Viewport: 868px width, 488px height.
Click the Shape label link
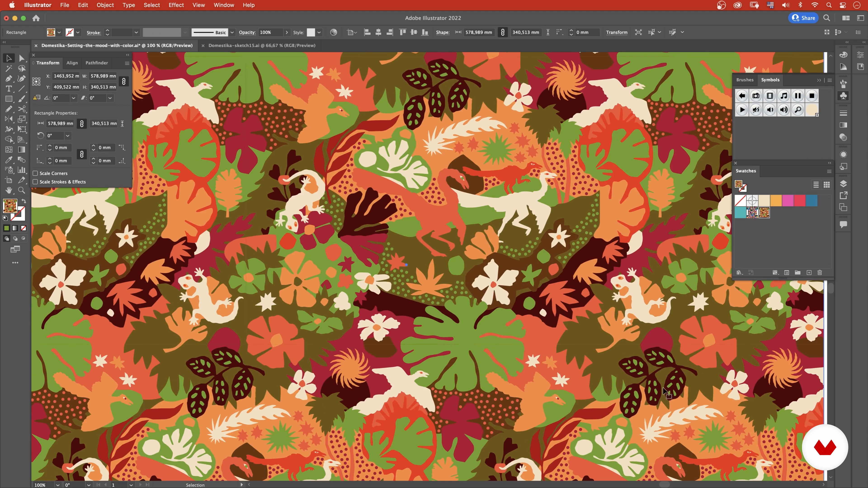point(442,32)
